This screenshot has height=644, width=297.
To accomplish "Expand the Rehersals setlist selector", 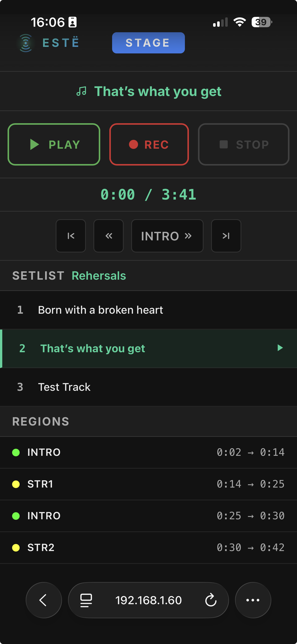I will tap(99, 275).
